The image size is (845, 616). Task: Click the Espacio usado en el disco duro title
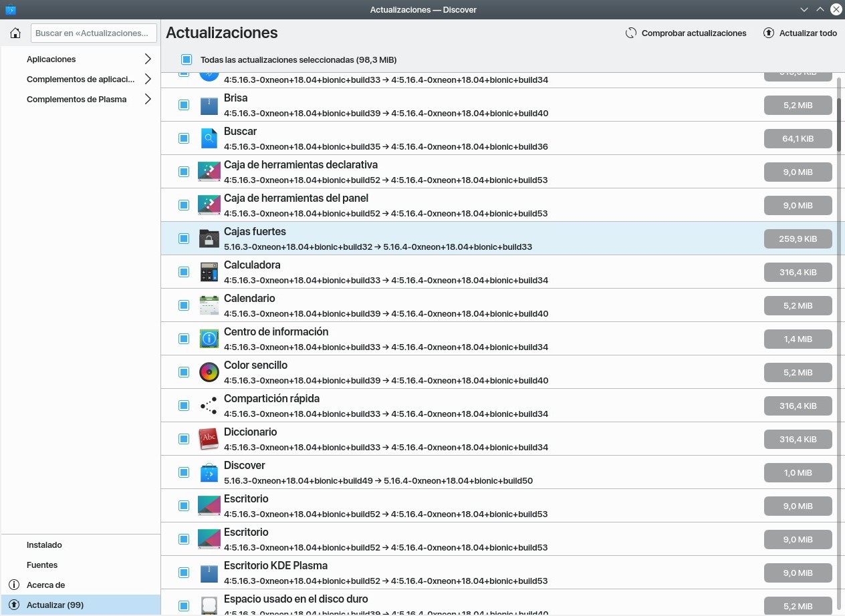click(x=295, y=599)
